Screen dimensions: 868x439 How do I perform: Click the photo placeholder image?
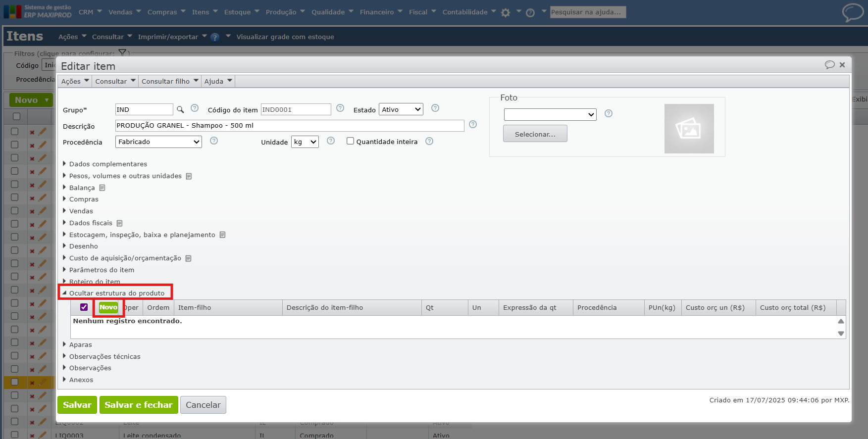(689, 129)
